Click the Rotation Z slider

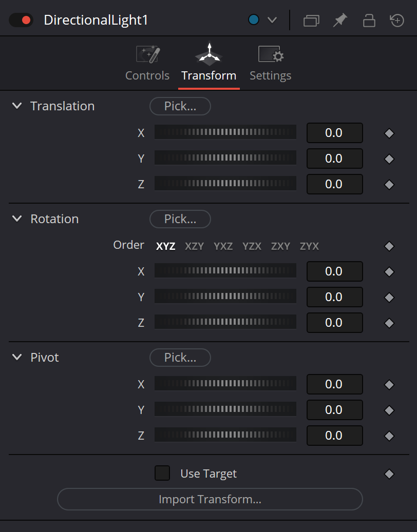(x=225, y=322)
